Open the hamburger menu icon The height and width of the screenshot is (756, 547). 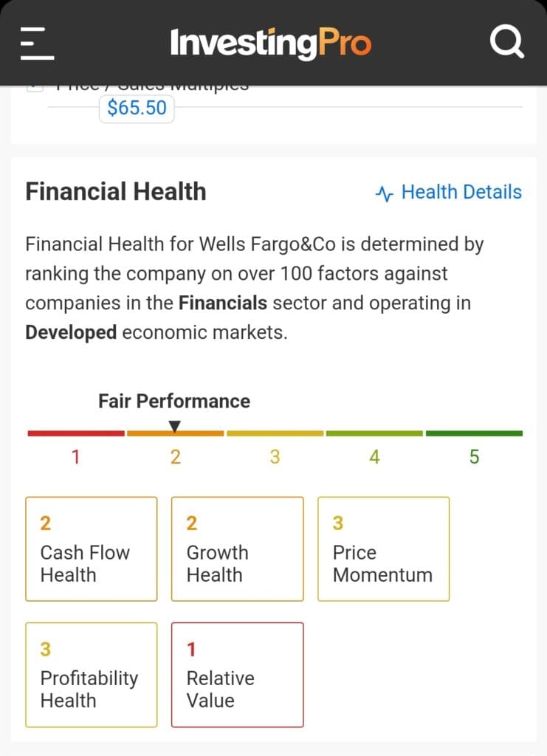point(38,43)
